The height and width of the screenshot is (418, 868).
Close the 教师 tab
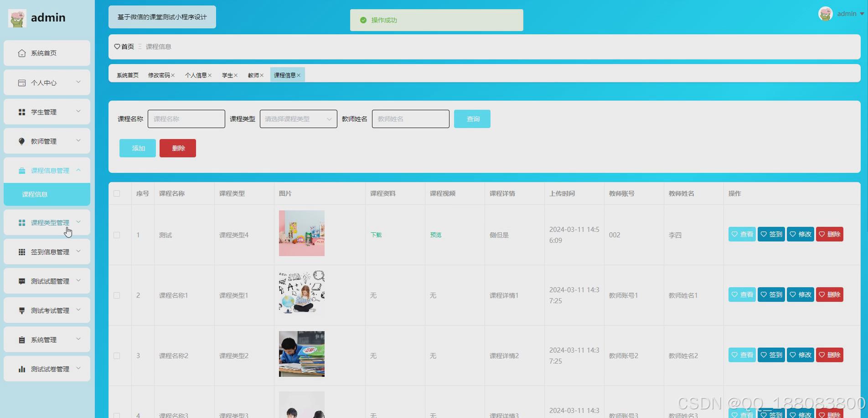click(x=262, y=75)
